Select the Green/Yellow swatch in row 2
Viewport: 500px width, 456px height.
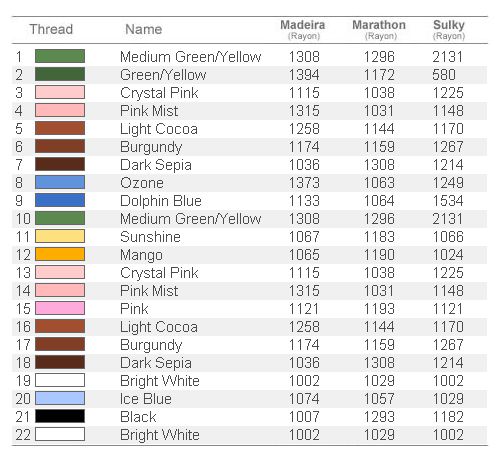[x=60, y=74]
